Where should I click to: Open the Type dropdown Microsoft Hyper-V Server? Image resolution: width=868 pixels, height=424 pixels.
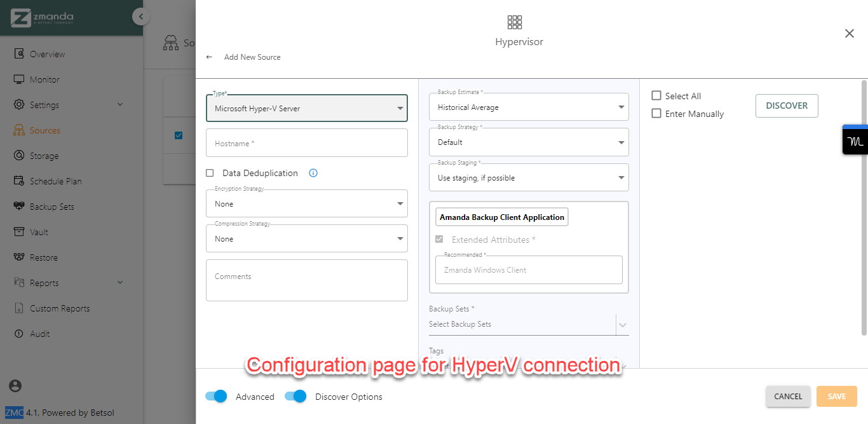307,108
